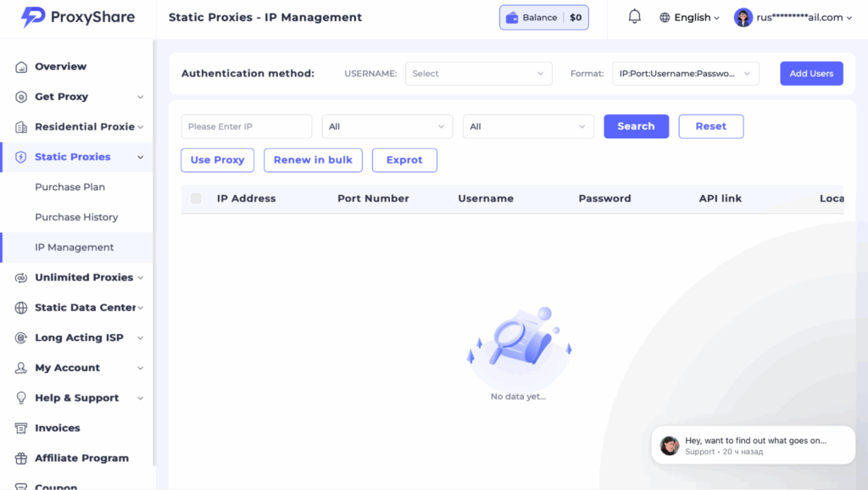The width and height of the screenshot is (868, 490).
Task: Open the first All filter dropdown
Action: [x=387, y=126]
